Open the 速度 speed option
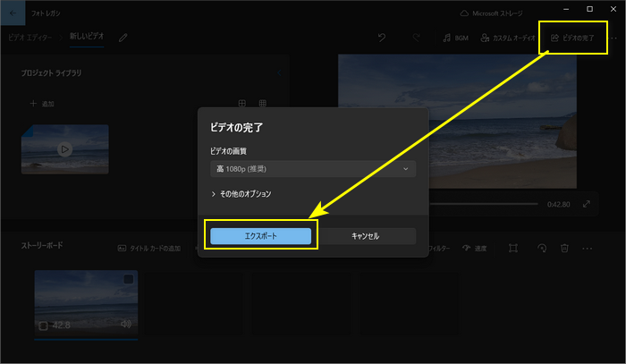Image resolution: width=626 pixels, height=364 pixels. [x=474, y=249]
